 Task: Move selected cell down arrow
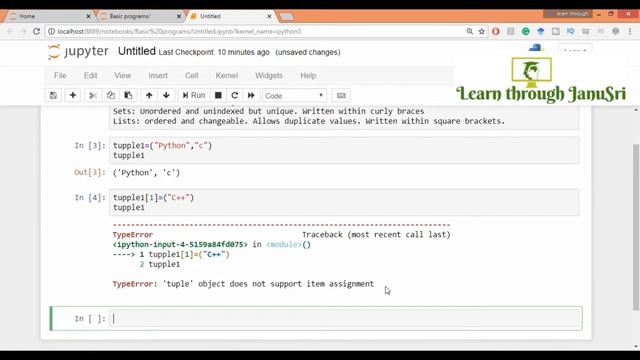[166, 96]
